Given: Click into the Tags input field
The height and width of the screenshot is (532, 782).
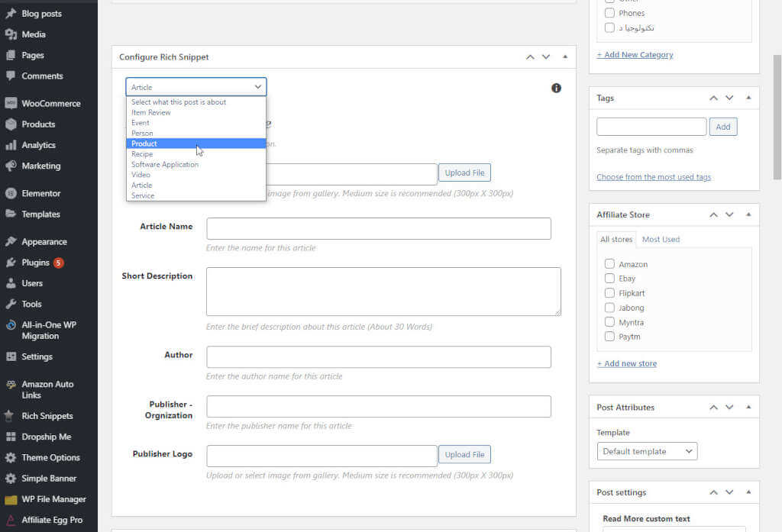Looking at the screenshot, I should click(651, 127).
